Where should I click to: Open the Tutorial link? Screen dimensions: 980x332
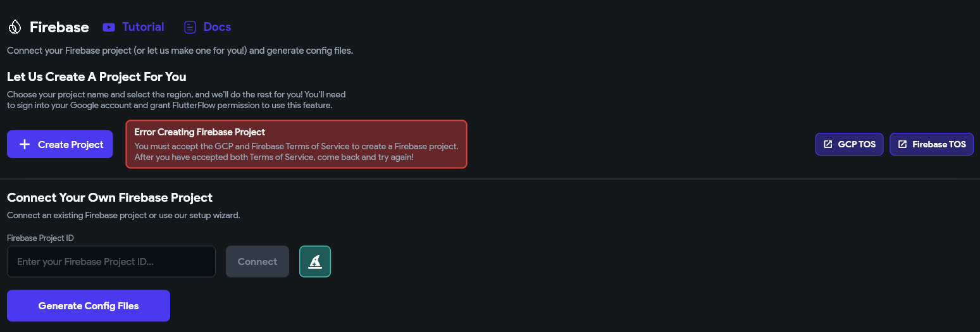pos(143,27)
